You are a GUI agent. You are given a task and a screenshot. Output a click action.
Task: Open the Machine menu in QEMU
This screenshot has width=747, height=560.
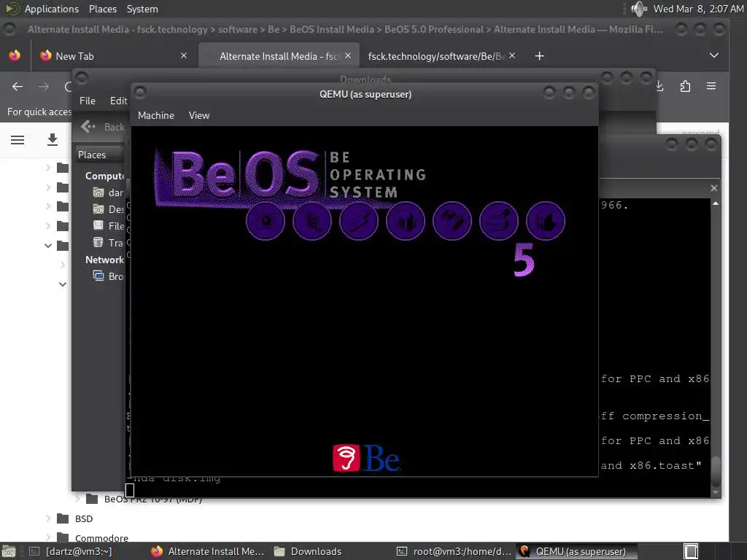pyautogui.click(x=156, y=115)
